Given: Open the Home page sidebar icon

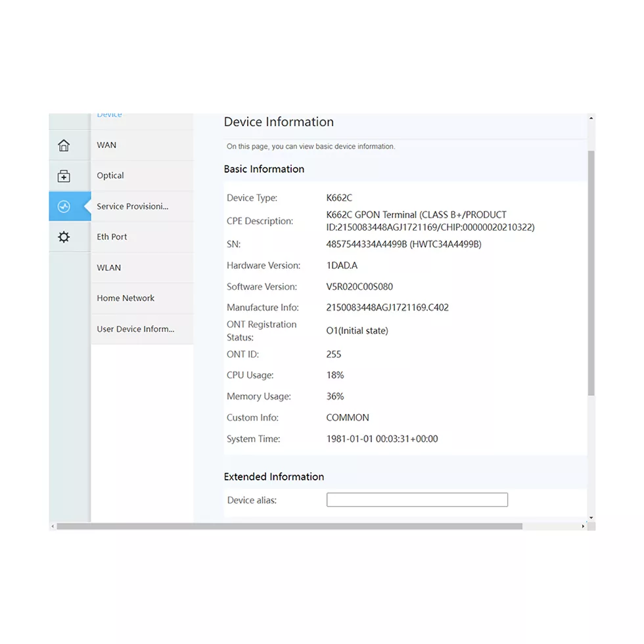Looking at the screenshot, I should [64, 145].
